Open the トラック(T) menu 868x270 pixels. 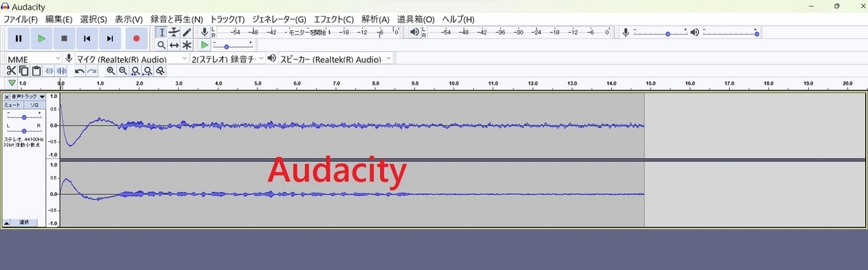coord(227,19)
